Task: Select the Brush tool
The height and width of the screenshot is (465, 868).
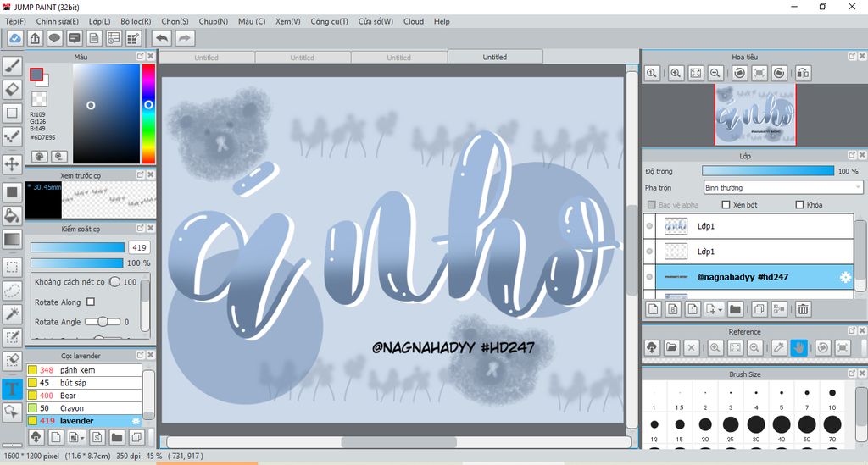Action: 12,66
